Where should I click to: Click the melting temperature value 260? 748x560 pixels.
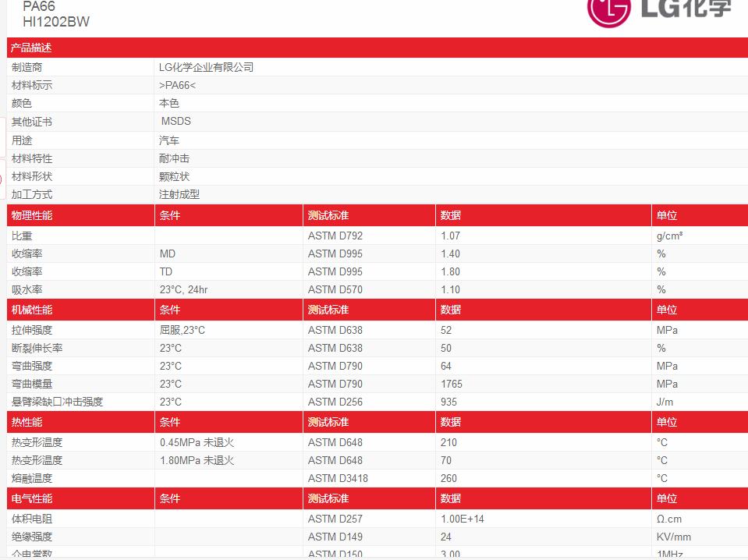(449, 478)
